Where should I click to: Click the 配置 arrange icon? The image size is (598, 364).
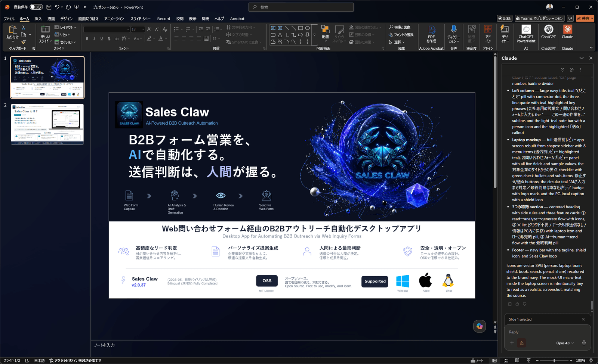pos(325,30)
